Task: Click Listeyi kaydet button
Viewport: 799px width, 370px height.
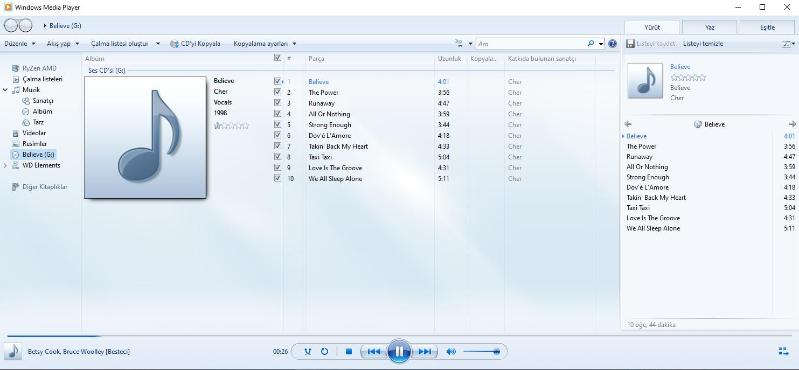Action: pos(651,44)
